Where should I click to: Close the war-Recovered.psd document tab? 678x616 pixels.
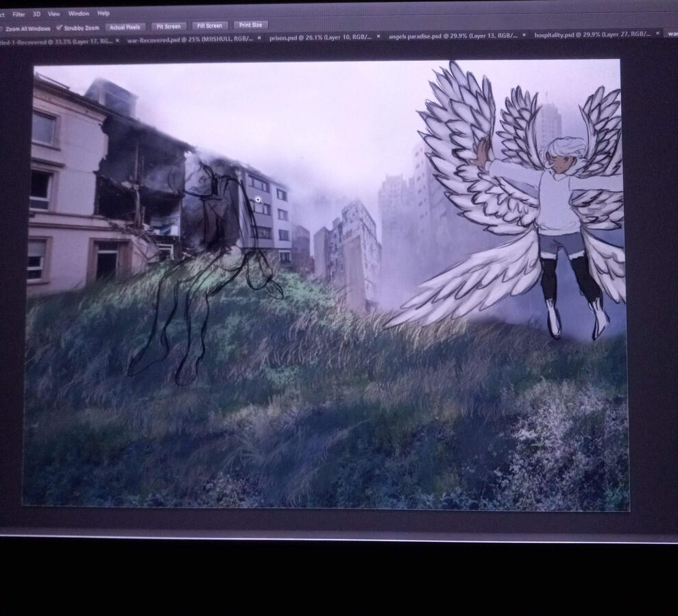pyautogui.click(x=259, y=38)
